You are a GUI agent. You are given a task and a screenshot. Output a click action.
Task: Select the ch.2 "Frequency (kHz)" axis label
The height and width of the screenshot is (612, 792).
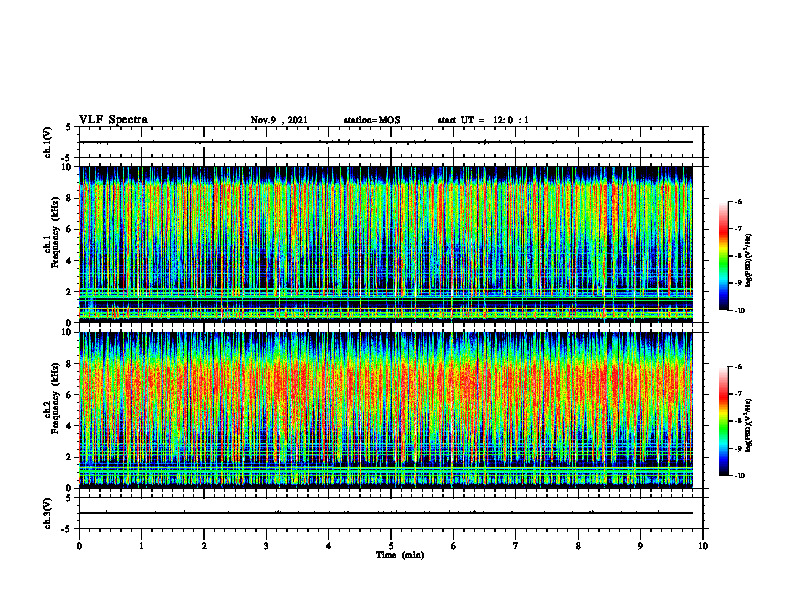(x=55, y=398)
